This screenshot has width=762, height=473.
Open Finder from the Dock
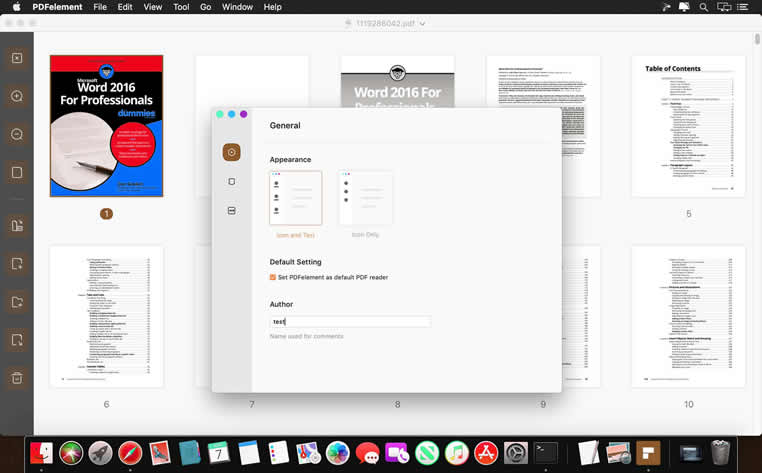[x=41, y=453]
